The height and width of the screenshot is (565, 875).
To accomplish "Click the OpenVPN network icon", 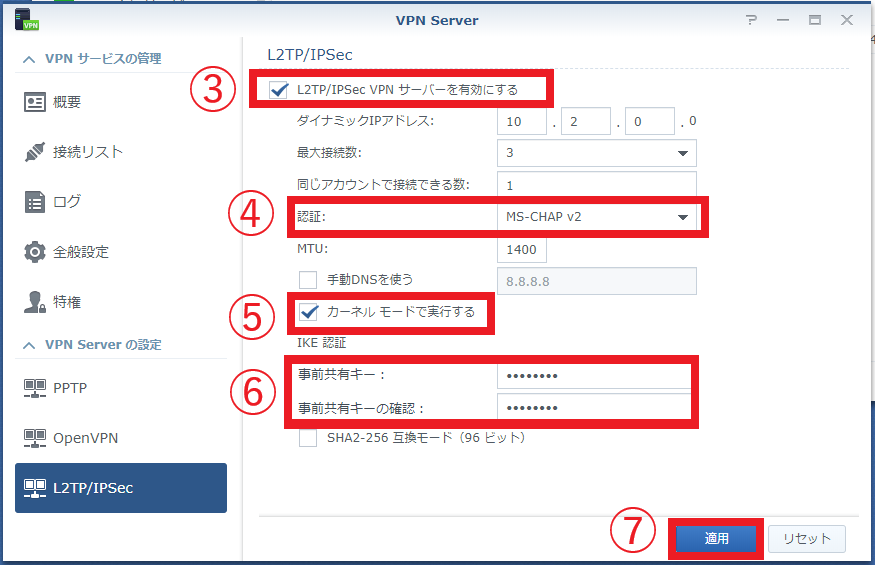I will 35,438.
